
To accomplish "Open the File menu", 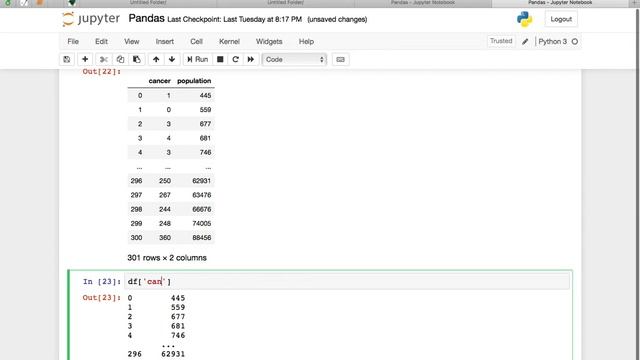I will coord(73,42).
